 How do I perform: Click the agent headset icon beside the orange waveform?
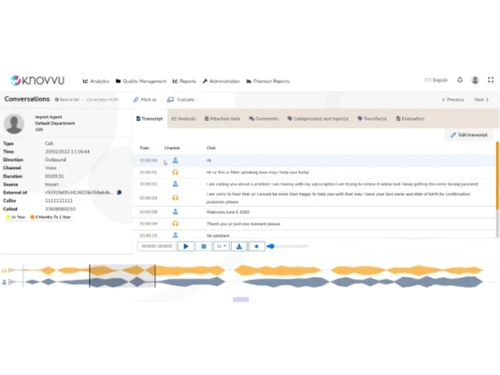pos(4,270)
